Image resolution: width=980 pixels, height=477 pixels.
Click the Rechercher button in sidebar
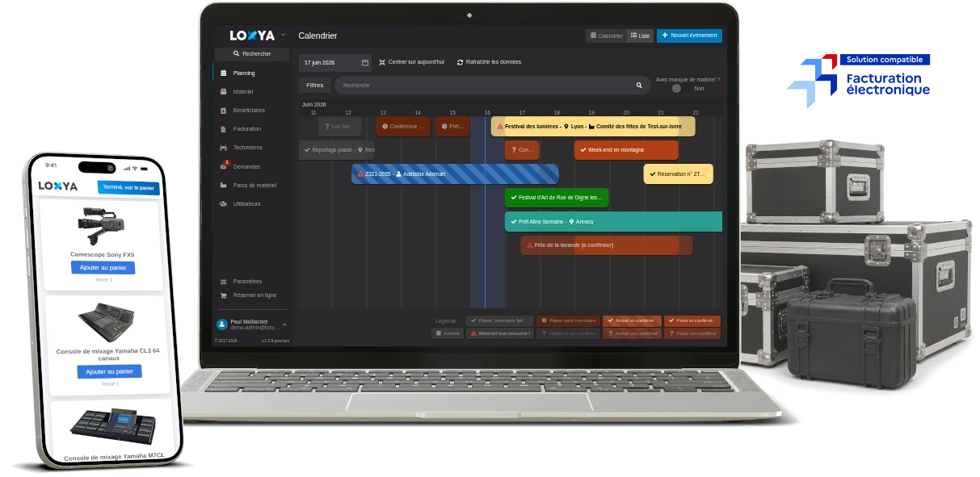pyautogui.click(x=251, y=54)
